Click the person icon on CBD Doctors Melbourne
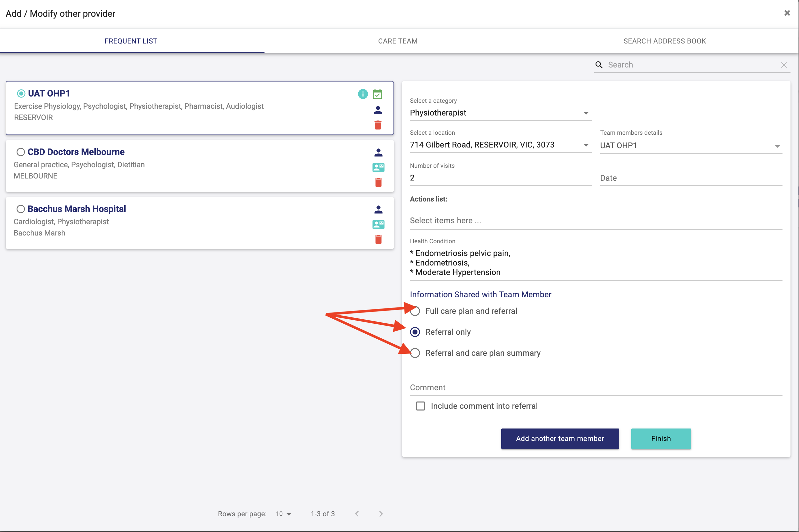799x532 pixels. 378,152
